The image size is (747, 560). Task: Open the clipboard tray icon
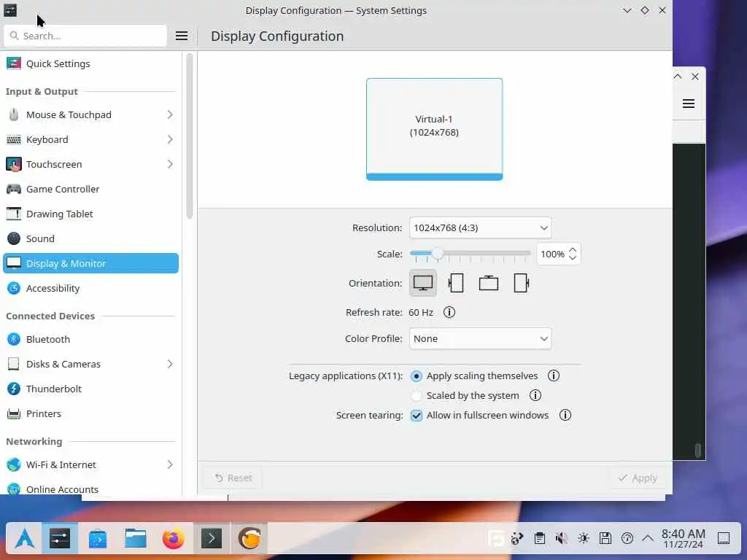pos(540,539)
